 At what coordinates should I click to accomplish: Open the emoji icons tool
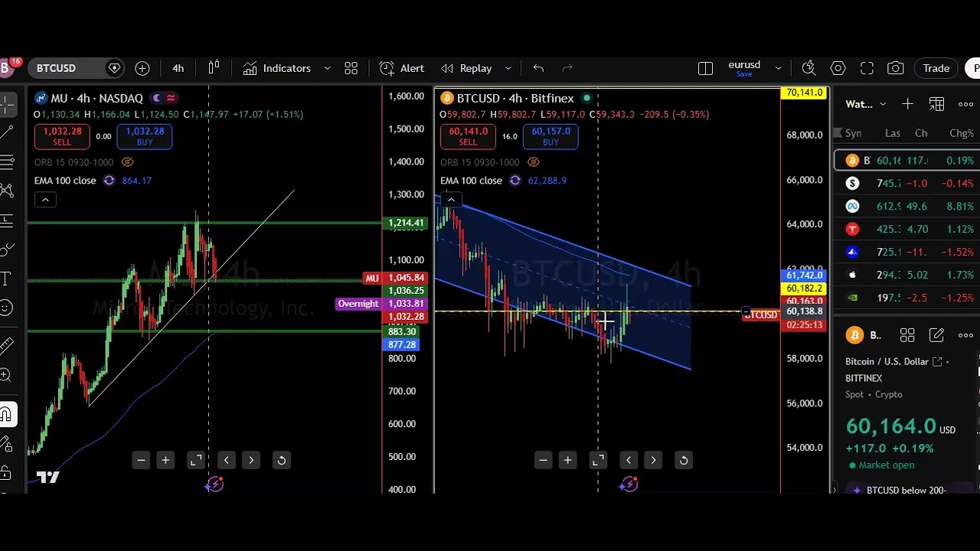pos(6,308)
